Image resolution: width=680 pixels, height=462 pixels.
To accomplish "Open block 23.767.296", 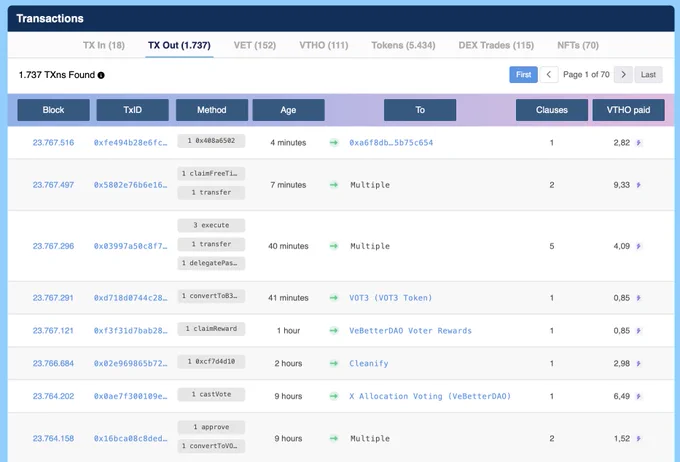I will [53, 246].
